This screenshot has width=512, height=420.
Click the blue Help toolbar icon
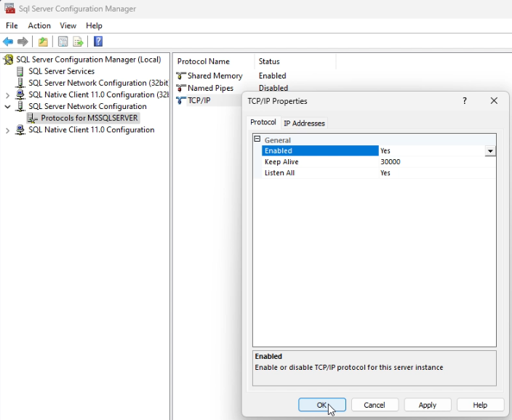click(97, 41)
